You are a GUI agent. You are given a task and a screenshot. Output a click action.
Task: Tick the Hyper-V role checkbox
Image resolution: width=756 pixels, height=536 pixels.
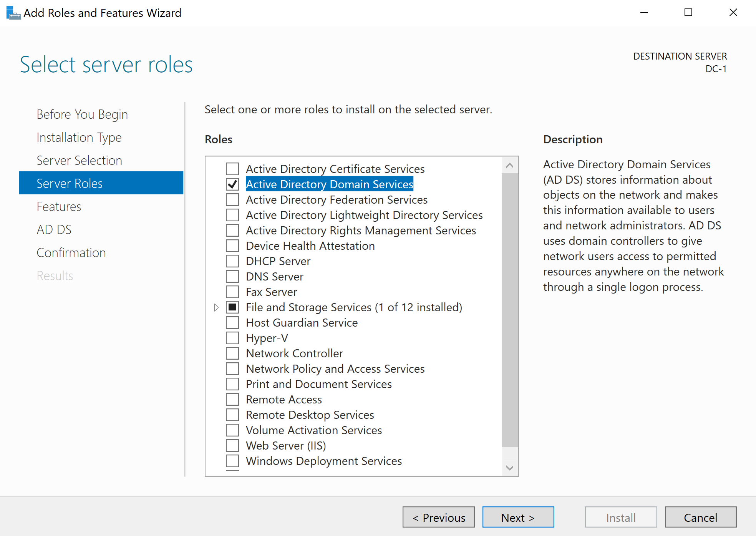coord(232,338)
